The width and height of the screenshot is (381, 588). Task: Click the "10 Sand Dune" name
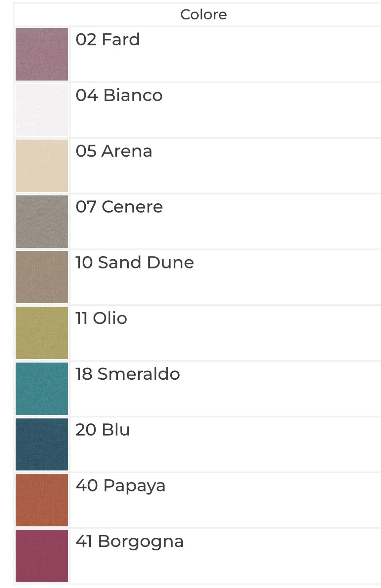tap(135, 263)
